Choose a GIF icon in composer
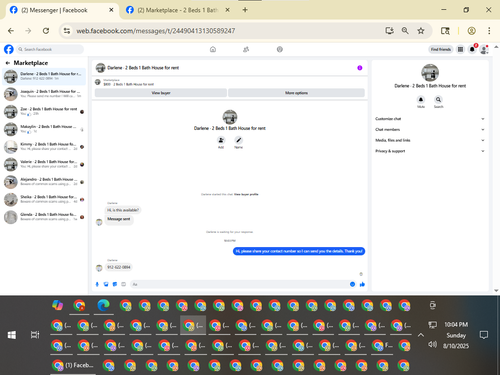The height and width of the screenshot is (375, 500). pos(123,284)
